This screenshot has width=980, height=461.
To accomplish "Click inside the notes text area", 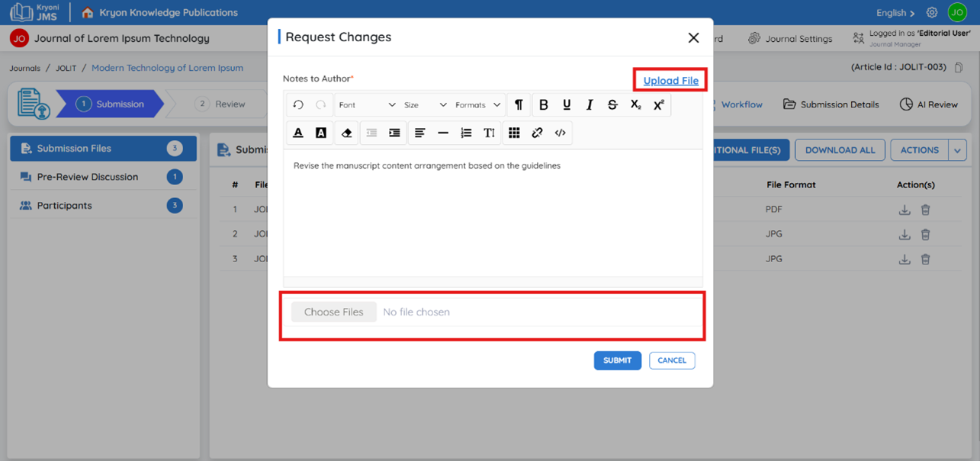I will pyautogui.click(x=493, y=213).
